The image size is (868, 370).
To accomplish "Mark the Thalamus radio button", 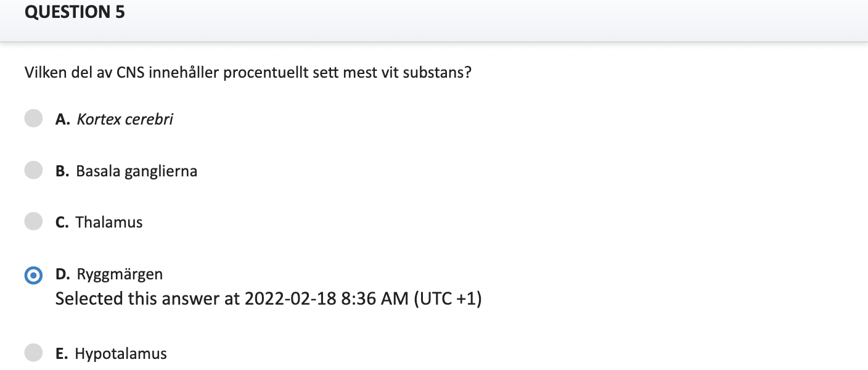I will [x=33, y=221].
